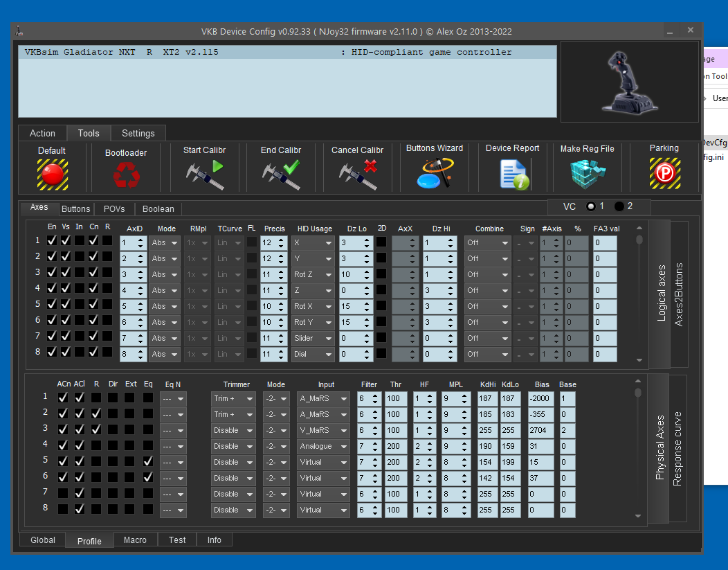728x570 pixels.
Task: Open HID Usage dropdown showing Rot Z
Action: point(313,274)
